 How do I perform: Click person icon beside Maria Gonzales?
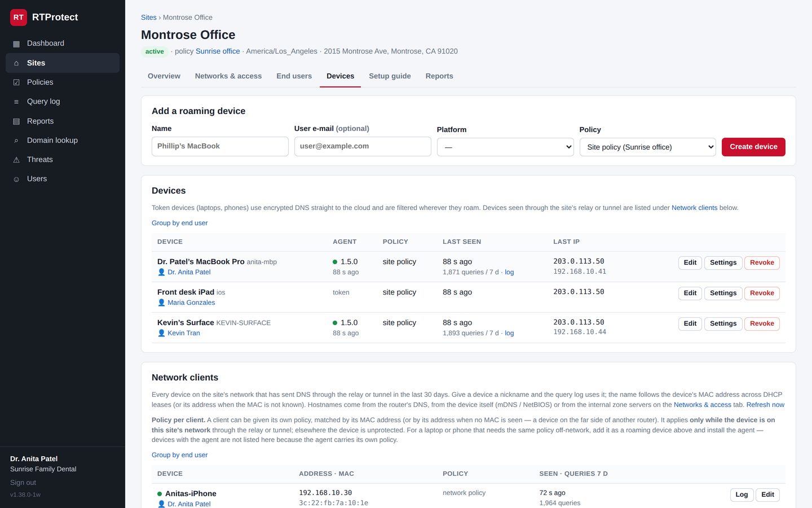(161, 303)
